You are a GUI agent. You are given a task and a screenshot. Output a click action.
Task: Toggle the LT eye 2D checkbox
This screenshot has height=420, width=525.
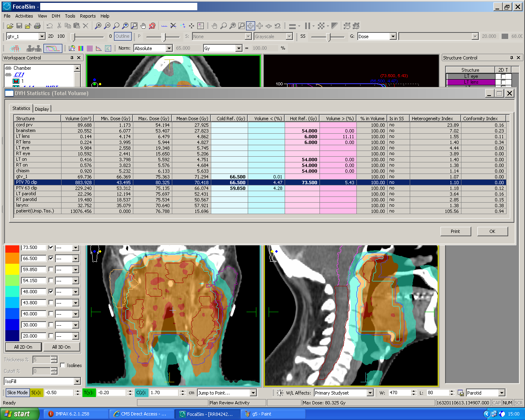click(x=503, y=76)
